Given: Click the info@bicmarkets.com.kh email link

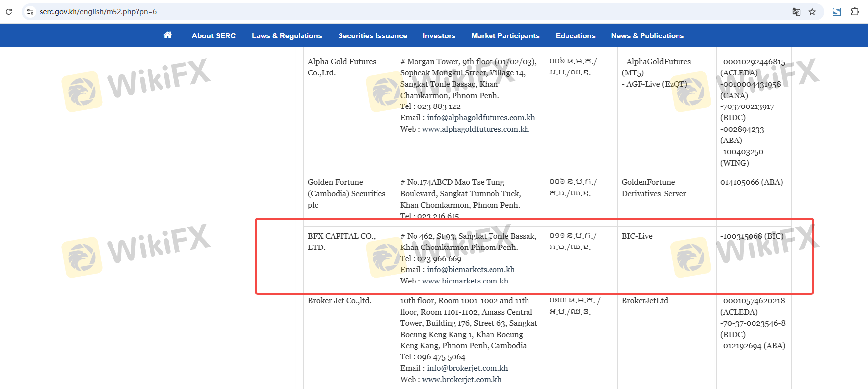Looking at the screenshot, I should click(470, 270).
